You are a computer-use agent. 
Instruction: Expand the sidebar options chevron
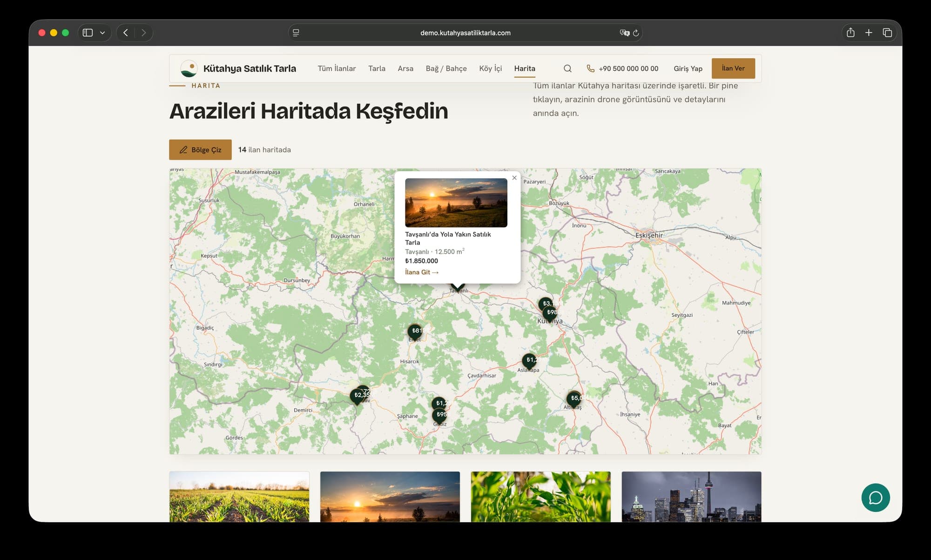(x=102, y=33)
